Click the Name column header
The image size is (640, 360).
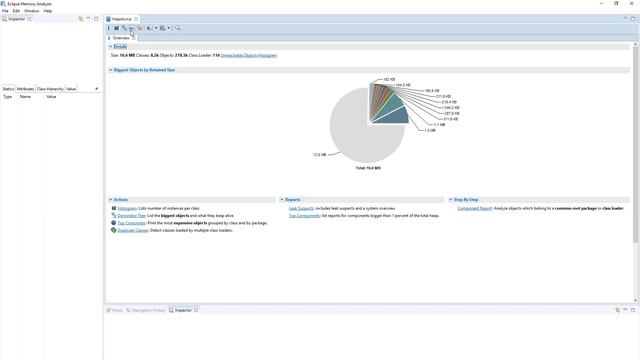[x=25, y=97]
